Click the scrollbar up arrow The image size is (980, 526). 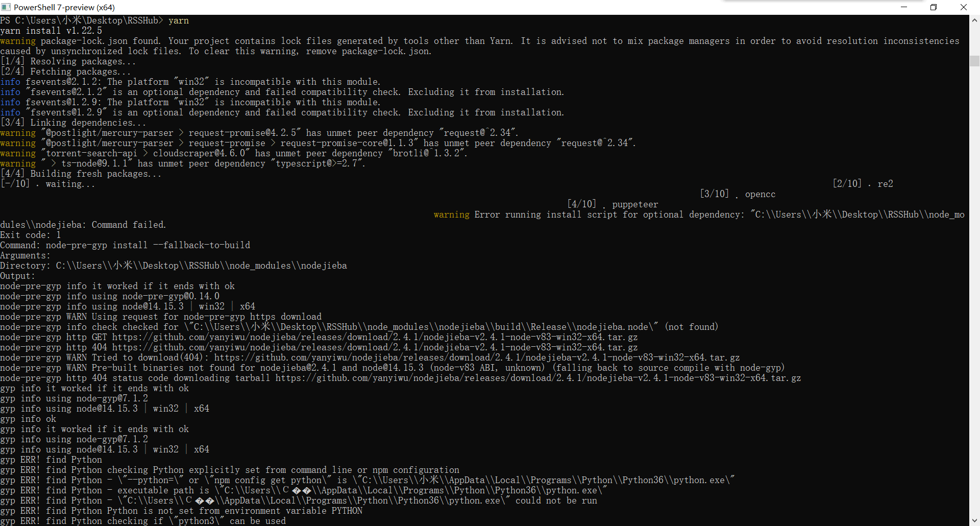[974, 20]
